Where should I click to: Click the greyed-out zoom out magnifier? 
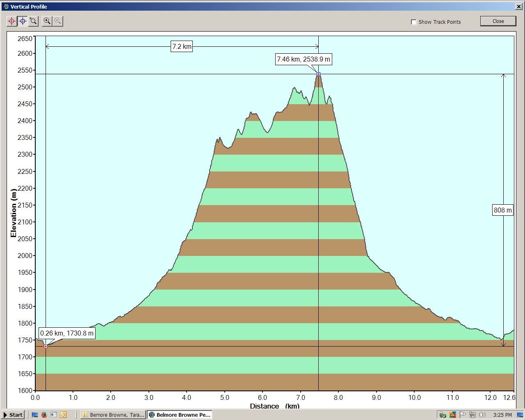(x=58, y=21)
